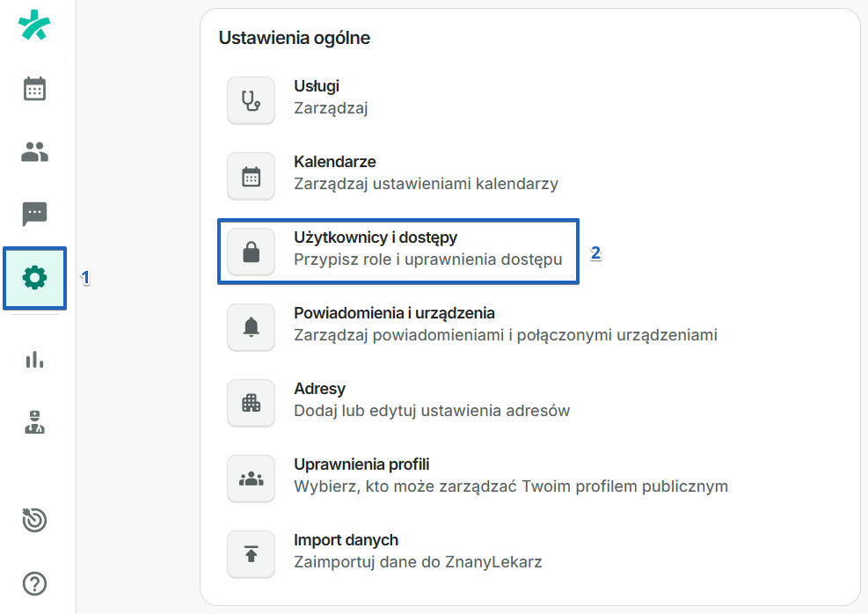Click the group icon for Uprawnienia profili
Viewport: 868px width, 614px height.
[251, 479]
